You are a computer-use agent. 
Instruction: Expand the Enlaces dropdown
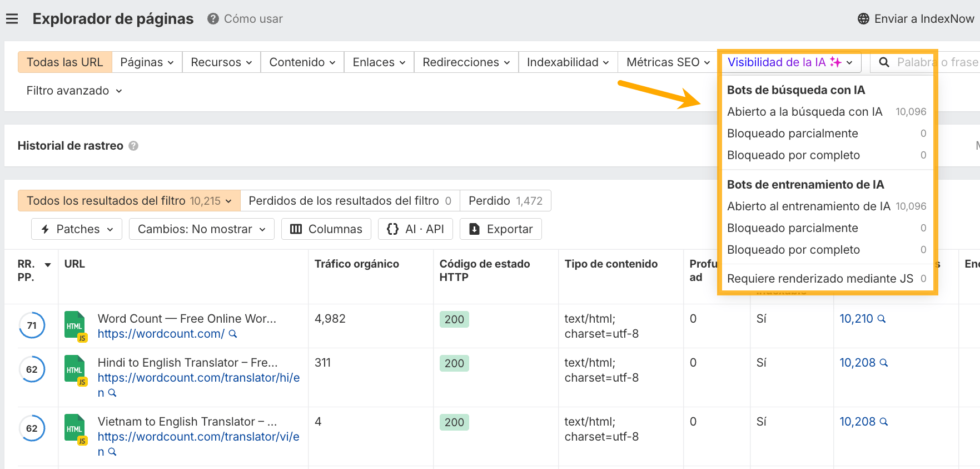tap(379, 62)
